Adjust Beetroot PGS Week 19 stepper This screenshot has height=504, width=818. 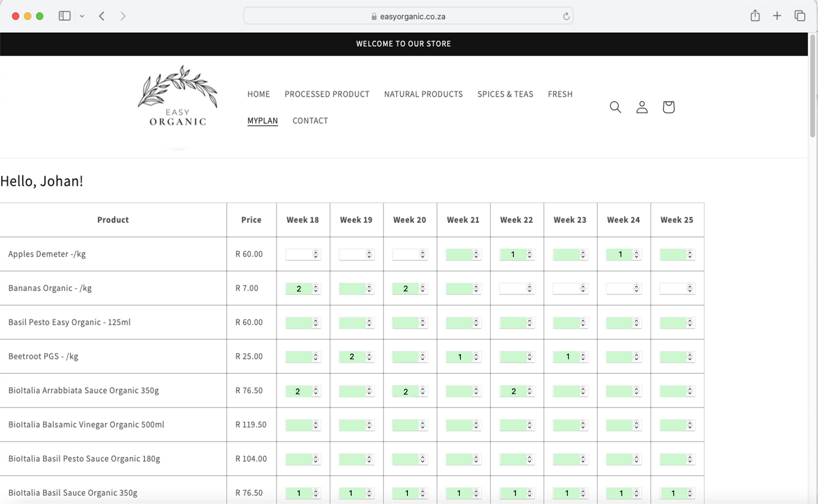click(x=369, y=357)
